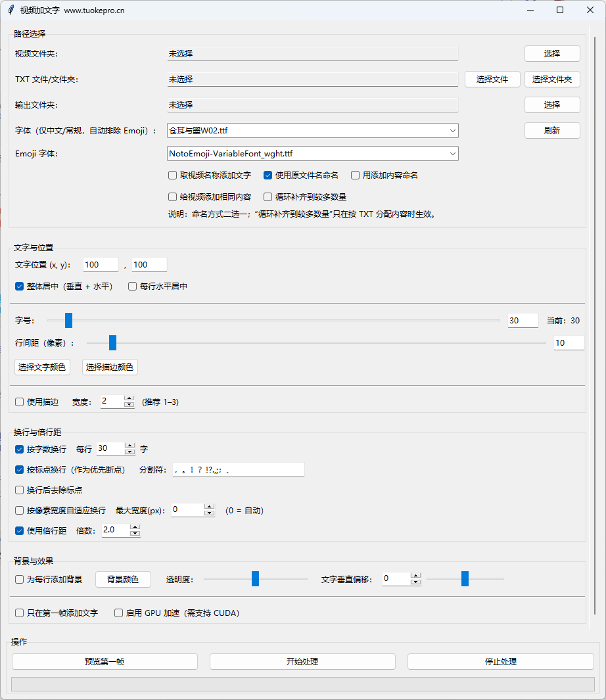This screenshot has height=700, width=606.
Task: Enable the 使用描边 stroke checkbox
Action: pyautogui.click(x=20, y=402)
